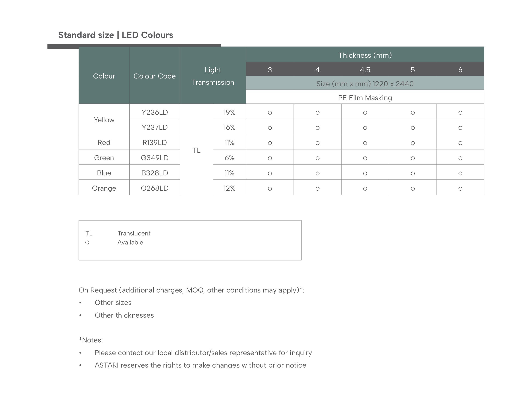532x401 pixels.
Task: Click the circle symbol in the legend box
Action: click(87, 243)
